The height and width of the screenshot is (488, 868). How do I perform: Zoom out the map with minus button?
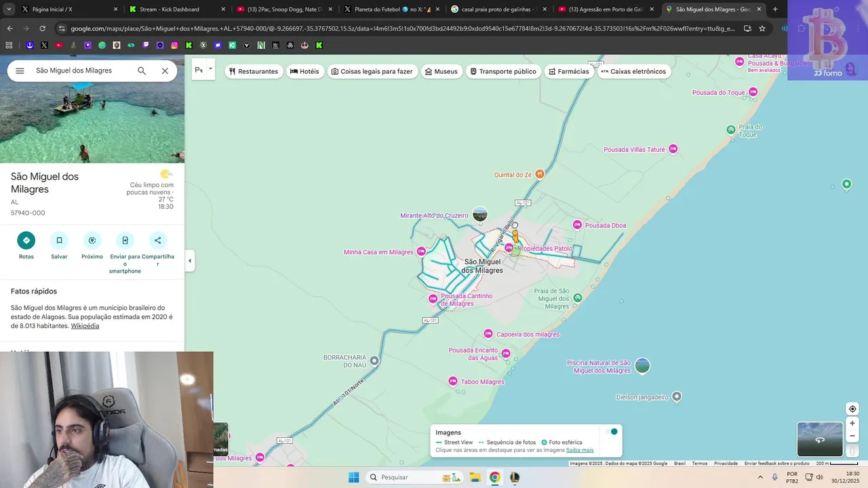pos(852,436)
